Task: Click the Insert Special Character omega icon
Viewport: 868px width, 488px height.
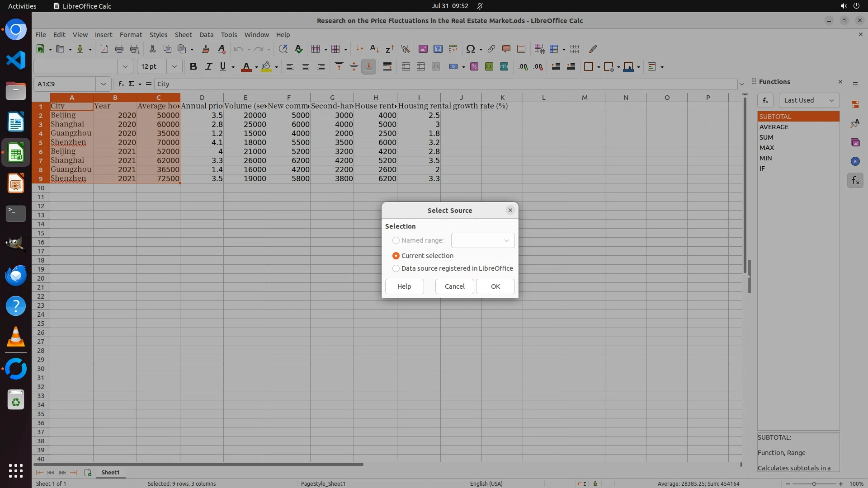Action: [470, 49]
